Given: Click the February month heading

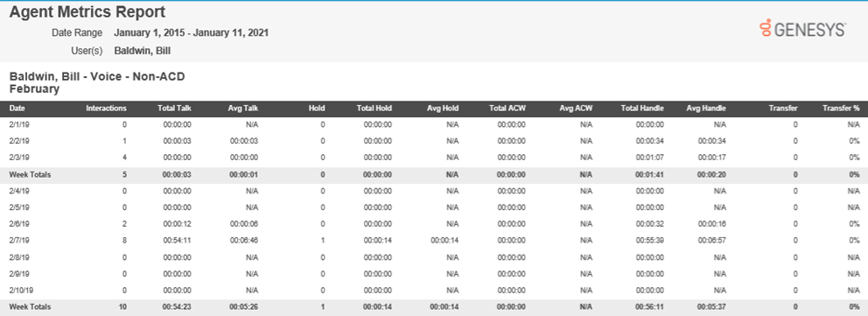Looking at the screenshot, I should (34, 88).
